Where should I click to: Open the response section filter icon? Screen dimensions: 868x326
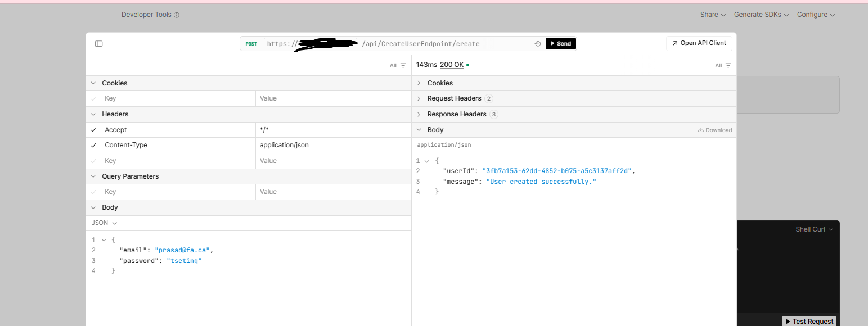tap(728, 66)
